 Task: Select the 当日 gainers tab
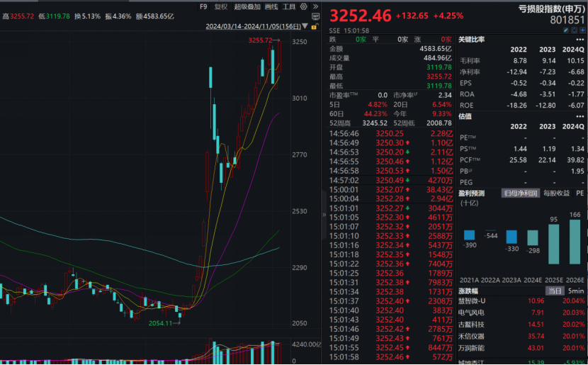point(555,291)
